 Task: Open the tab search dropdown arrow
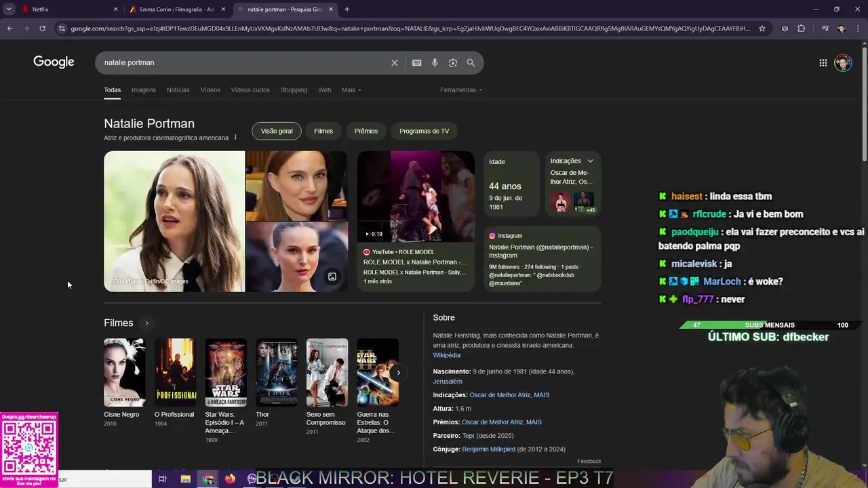pyautogui.click(x=9, y=9)
